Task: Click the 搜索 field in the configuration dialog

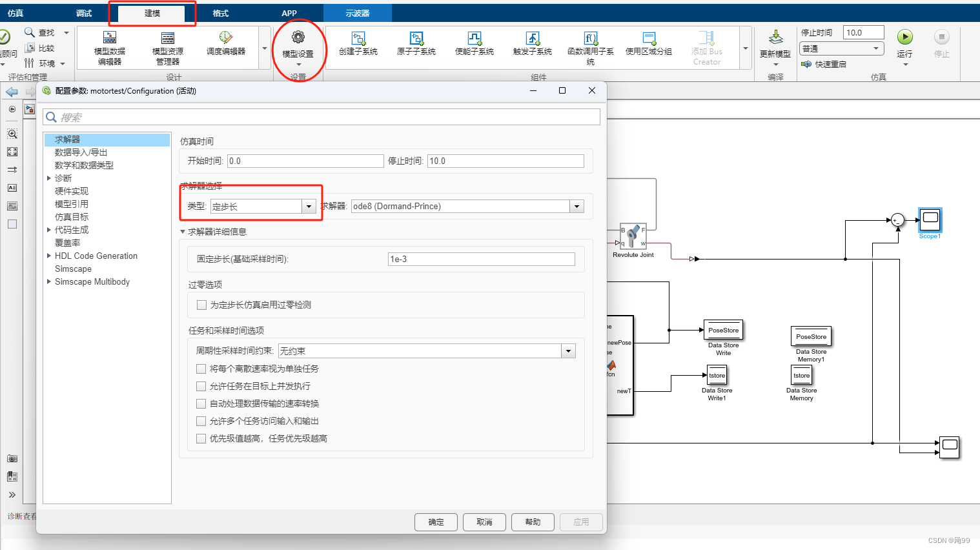Action: [x=322, y=117]
